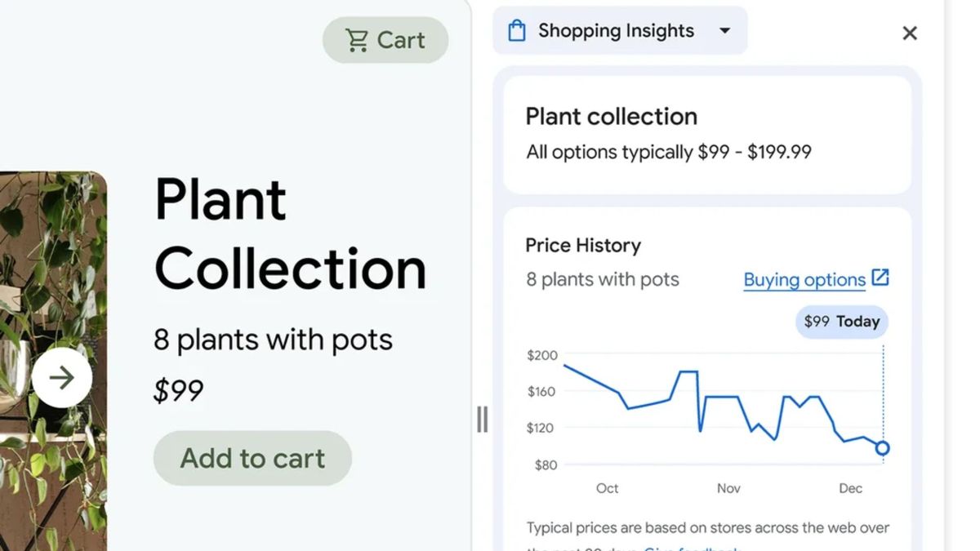Open the Buying options link
980x551 pixels.
(804, 279)
